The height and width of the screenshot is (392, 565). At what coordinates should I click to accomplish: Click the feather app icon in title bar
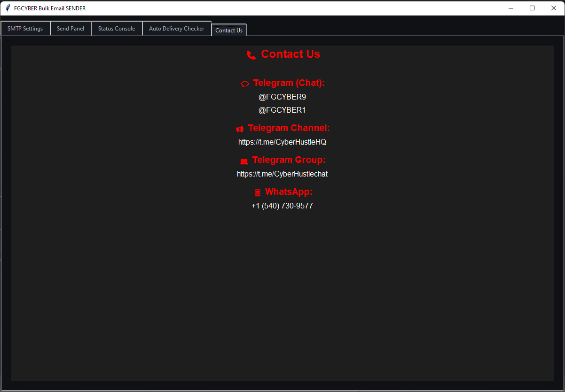coord(8,8)
